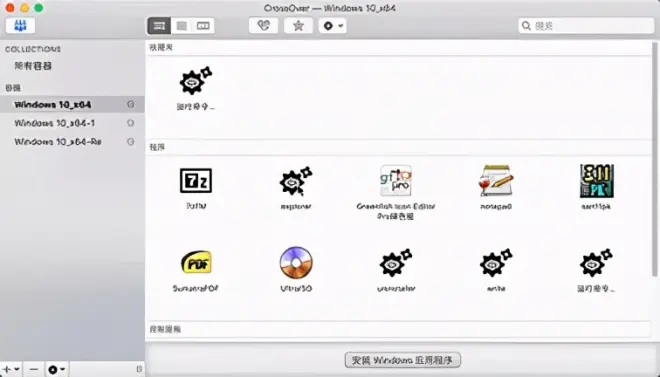
Task: Open the gear actions dropdown in toolbar
Action: tap(333, 26)
